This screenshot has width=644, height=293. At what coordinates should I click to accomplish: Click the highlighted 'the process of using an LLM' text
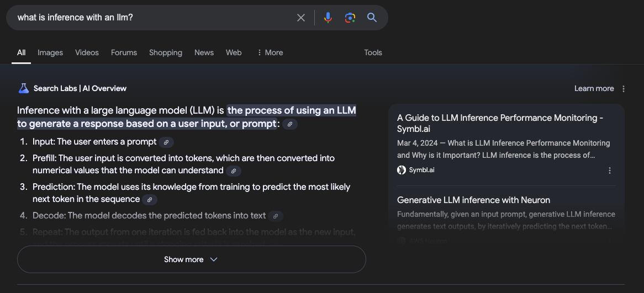(292, 110)
